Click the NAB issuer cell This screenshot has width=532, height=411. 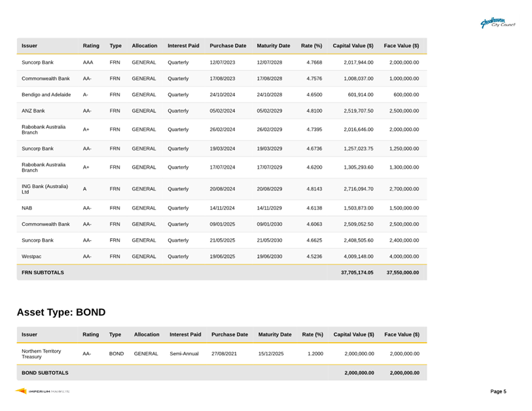[x=27, y=207]
